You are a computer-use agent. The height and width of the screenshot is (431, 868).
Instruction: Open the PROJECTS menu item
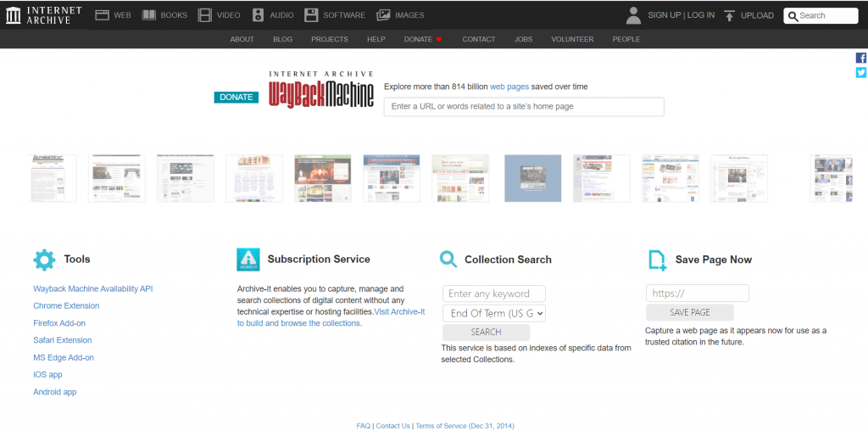tap(330, 39)
